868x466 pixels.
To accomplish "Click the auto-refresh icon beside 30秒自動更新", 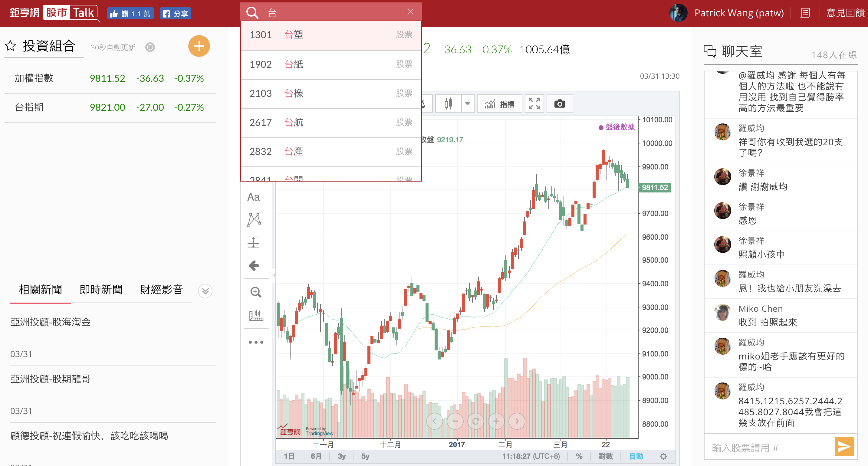I will point(150,47).
